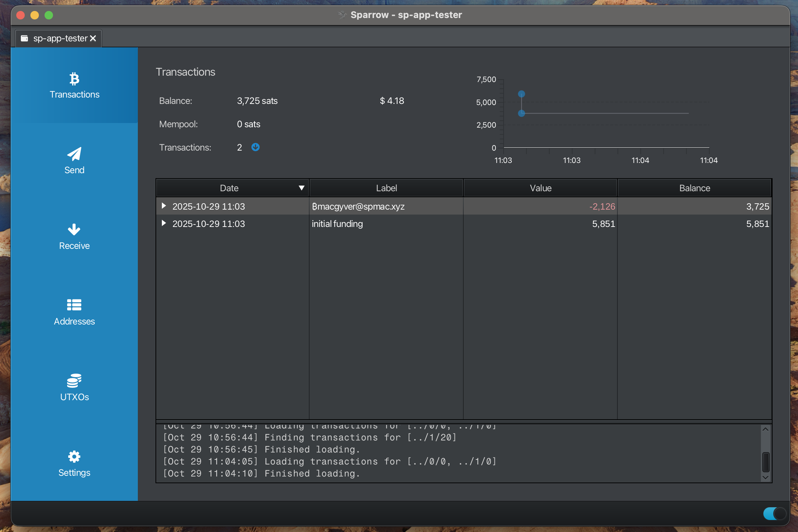
Task: Toggle Date column sort arrow
Action: point(301,188)
